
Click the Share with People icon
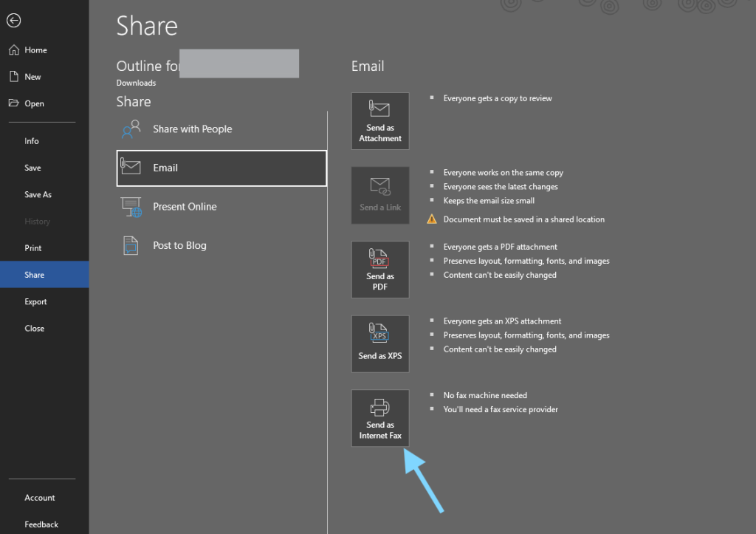[x=131, y=129]
